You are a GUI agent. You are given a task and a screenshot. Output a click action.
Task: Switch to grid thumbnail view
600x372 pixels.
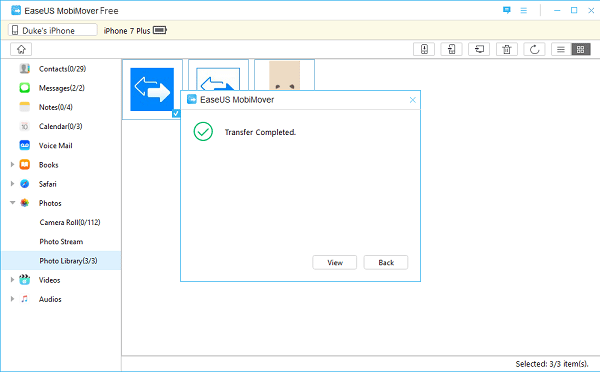pyautogui.click(x=581, y=49)
